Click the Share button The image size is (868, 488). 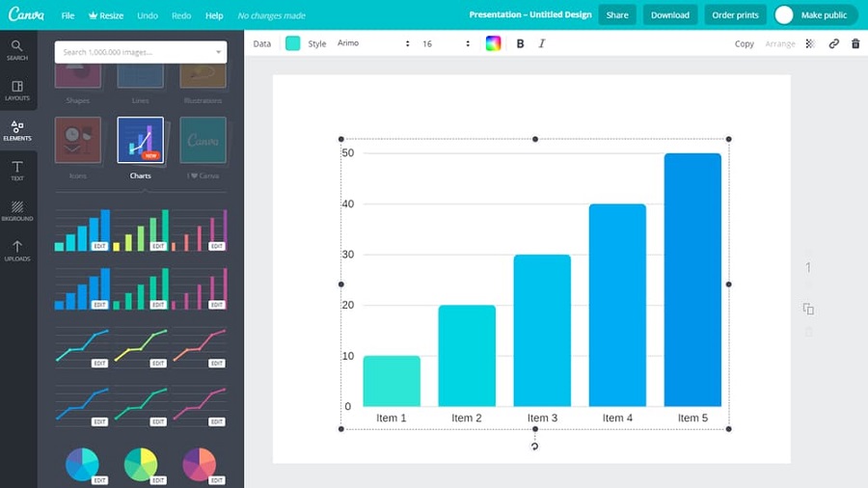pyautogui.click(x=617, y=14)
